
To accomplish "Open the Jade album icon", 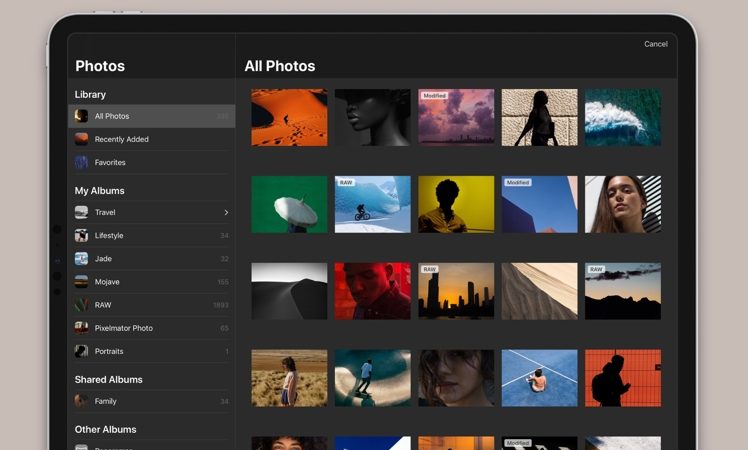I will 81,258.
